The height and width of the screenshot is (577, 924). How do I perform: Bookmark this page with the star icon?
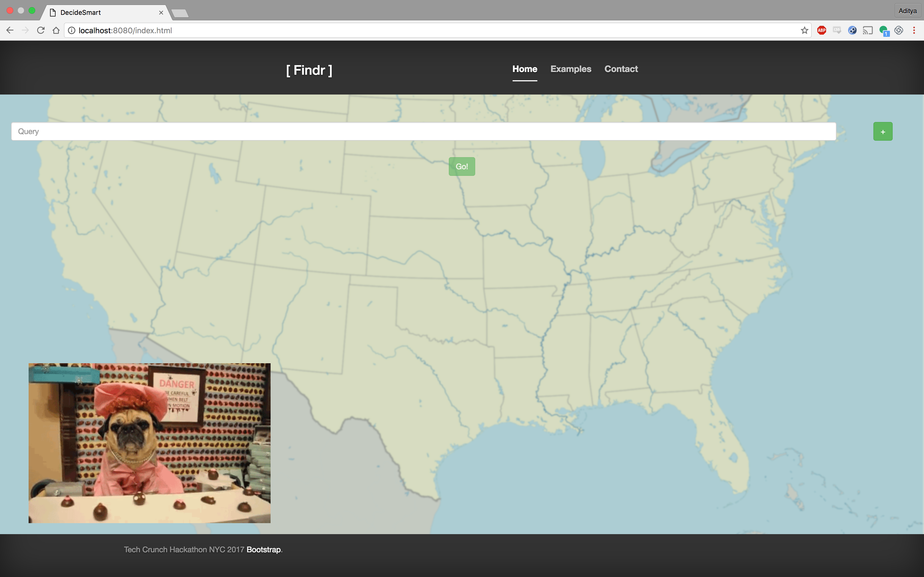[804, 30]
